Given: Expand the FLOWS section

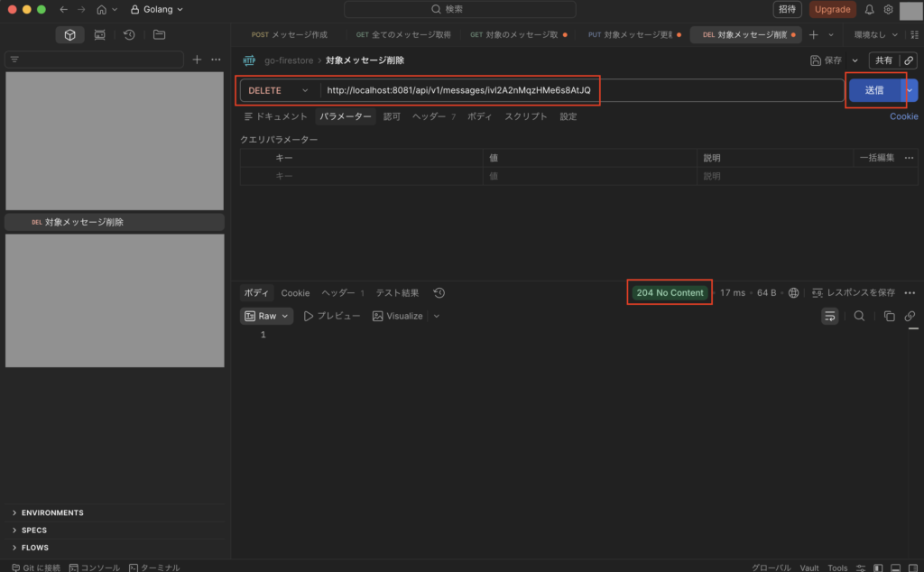Looking at the screenshot, I should [x=34, y=548].
